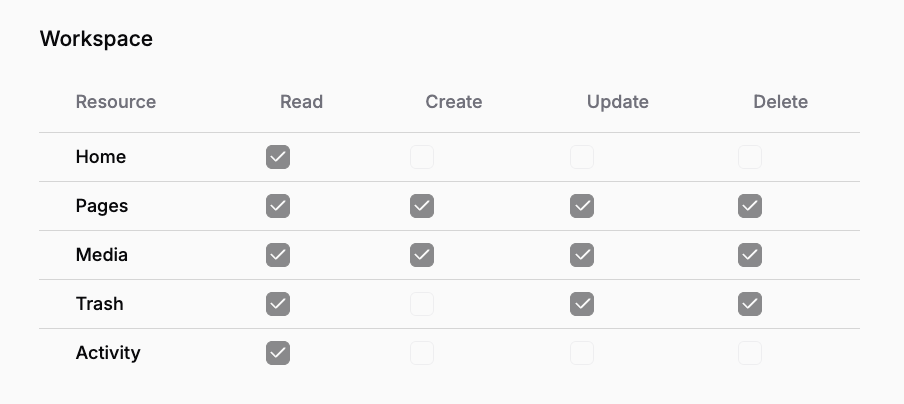Uncheck Read permission for Trash

278,304
